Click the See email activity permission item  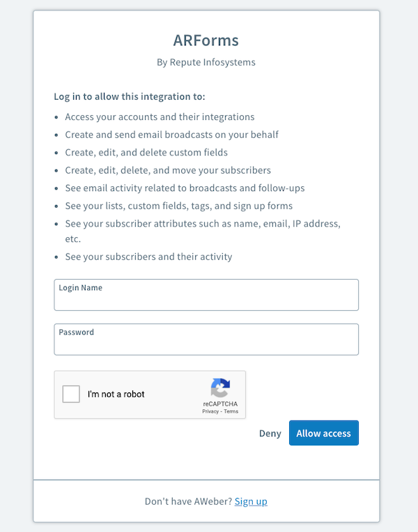185,188
